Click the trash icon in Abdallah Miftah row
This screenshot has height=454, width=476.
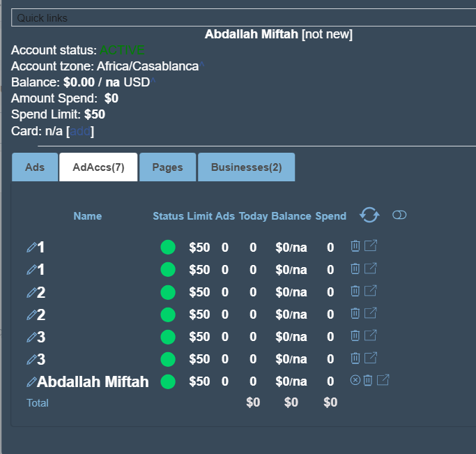368,381
